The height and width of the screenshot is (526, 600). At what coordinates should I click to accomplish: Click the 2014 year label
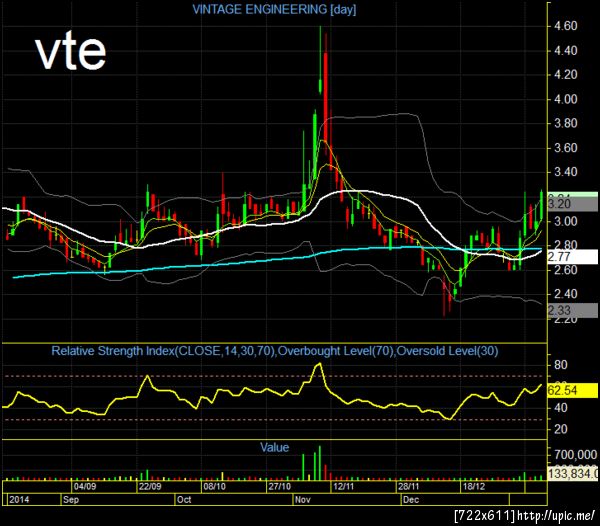(x=19, y=500)
